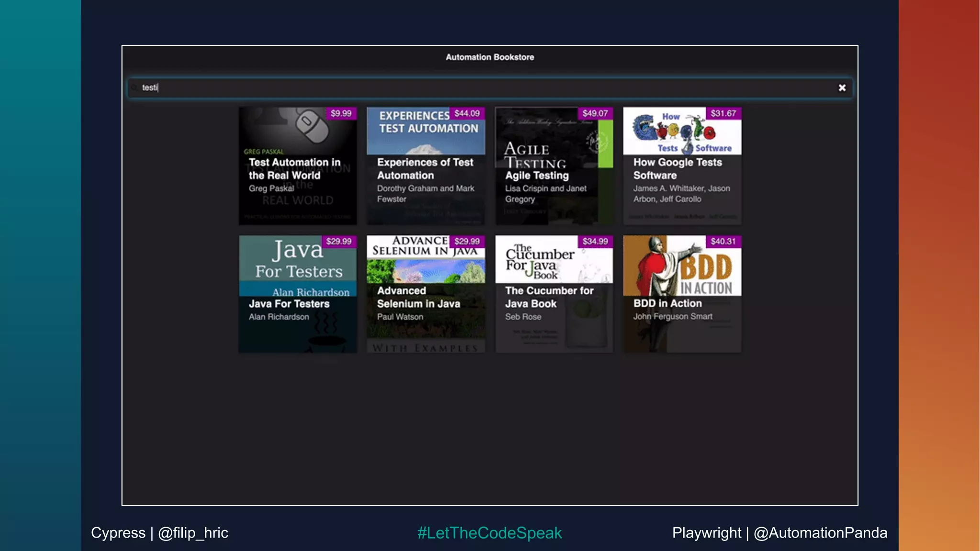
Task: Click the Automation Bookstore page title
Action: [x=490, y=57]
